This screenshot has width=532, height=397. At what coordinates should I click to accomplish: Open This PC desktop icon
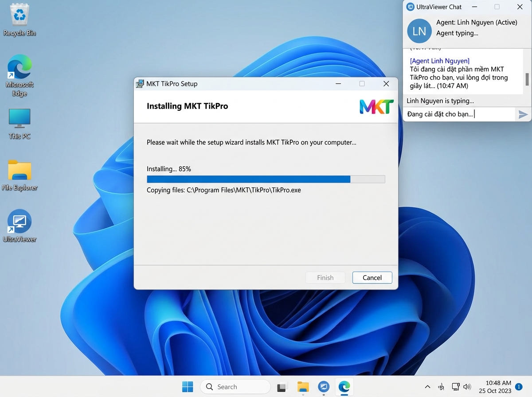point(20,124)
